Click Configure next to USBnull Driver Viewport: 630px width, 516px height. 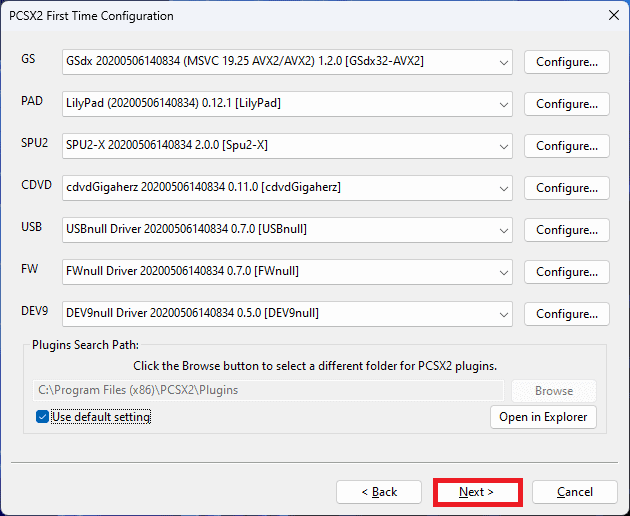pyautogui.click(x=566, y=230)
